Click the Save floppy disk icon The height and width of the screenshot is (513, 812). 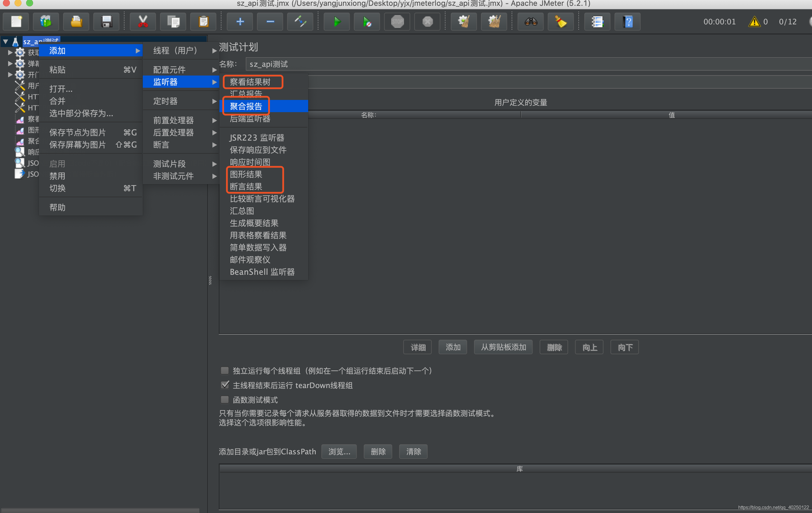[106, 22]
